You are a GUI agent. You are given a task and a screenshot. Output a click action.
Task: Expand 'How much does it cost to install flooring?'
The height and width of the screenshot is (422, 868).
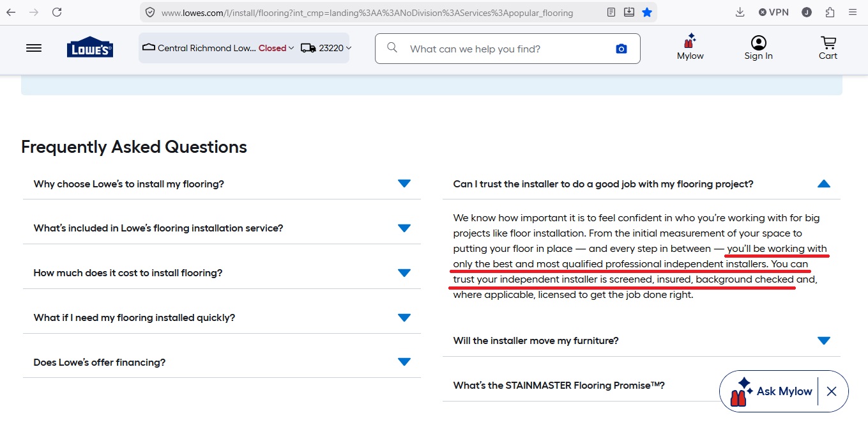click(404, 273)
